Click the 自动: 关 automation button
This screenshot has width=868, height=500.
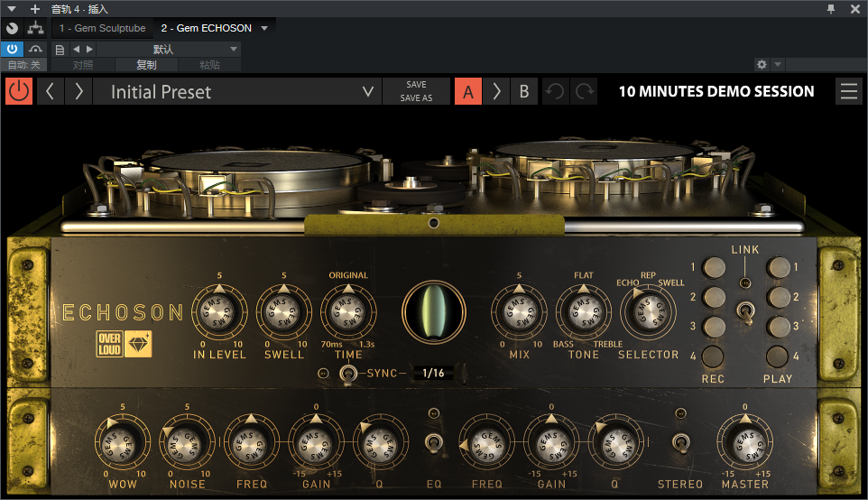coord(23,65)
